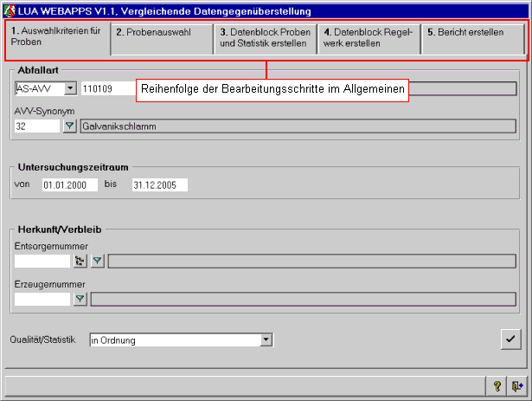The height and width of the screenshot is (401, 532).
Task: Focus the Entsorgernummer input field
Action: coord(42,261)
